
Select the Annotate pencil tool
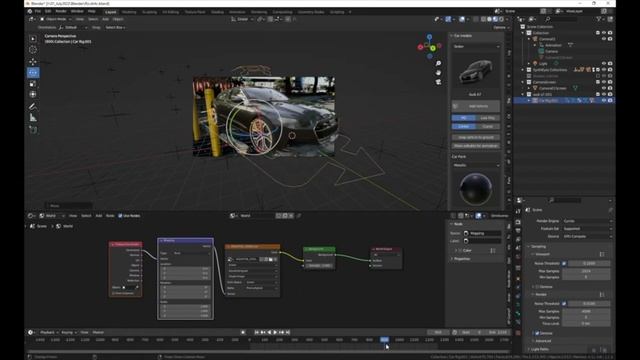click(x=33, y=107)
